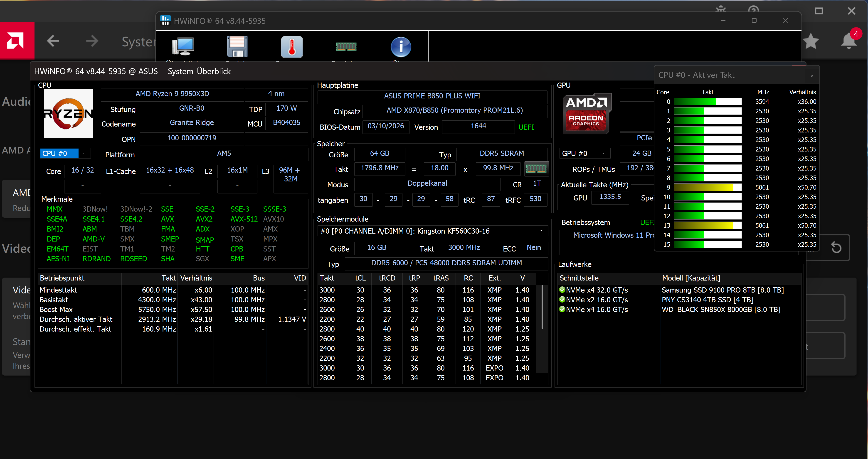Click the Modell [Kapazität] column header
This screenshot has height=459, width=868.
pyautogui.click(x=730, y=278)
